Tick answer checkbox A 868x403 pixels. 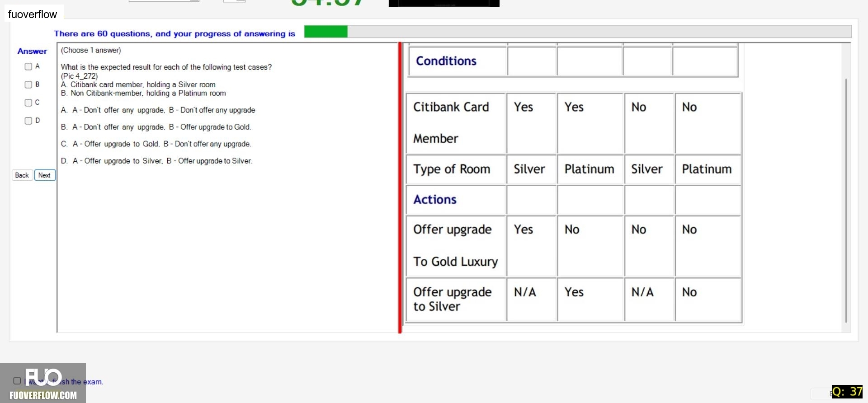[28, 67]
